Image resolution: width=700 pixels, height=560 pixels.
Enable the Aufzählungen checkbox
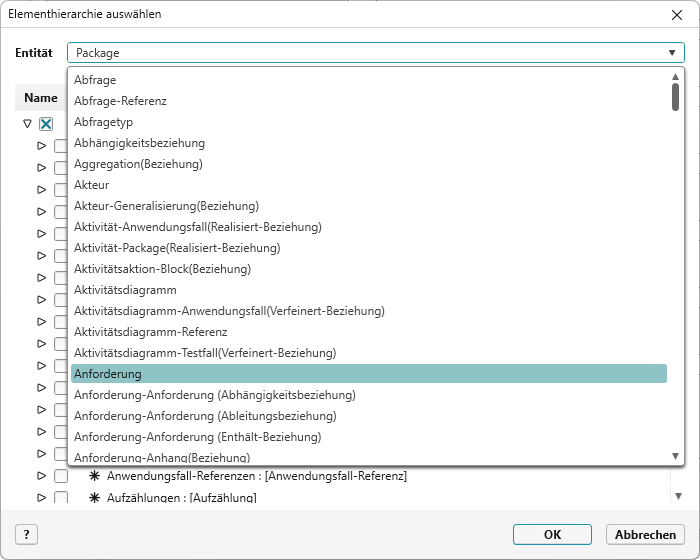61,498
